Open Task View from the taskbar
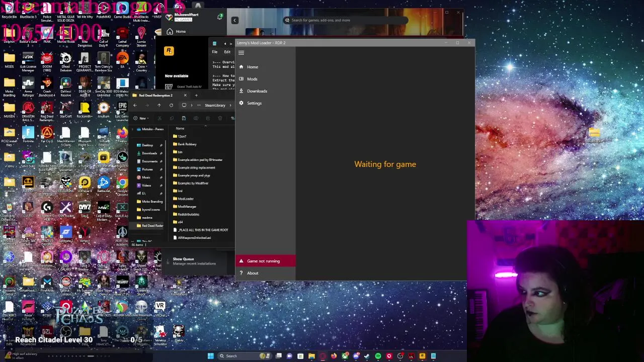Image resolution: width=644 pixels, height=362 pixels. pyautogui.click(x=278, y=356)
